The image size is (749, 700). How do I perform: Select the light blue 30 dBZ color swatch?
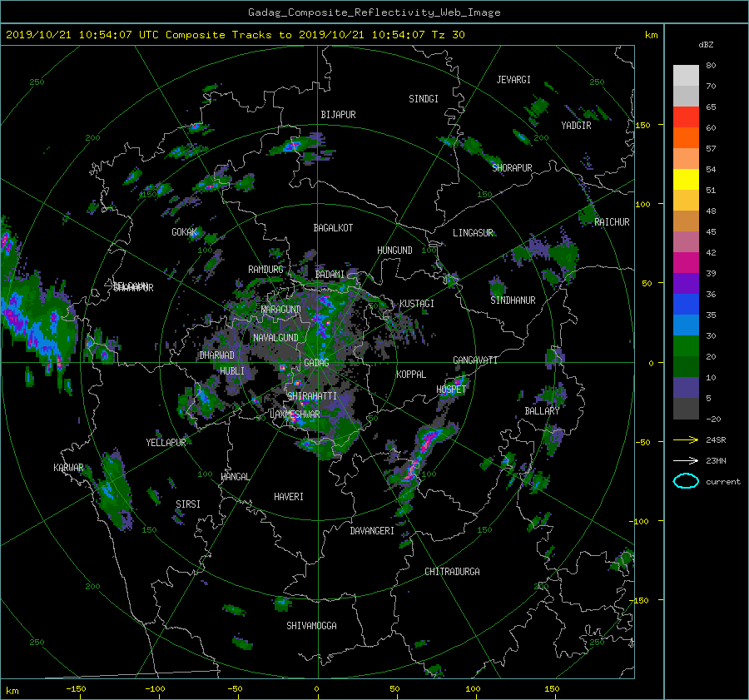[686, 325]
